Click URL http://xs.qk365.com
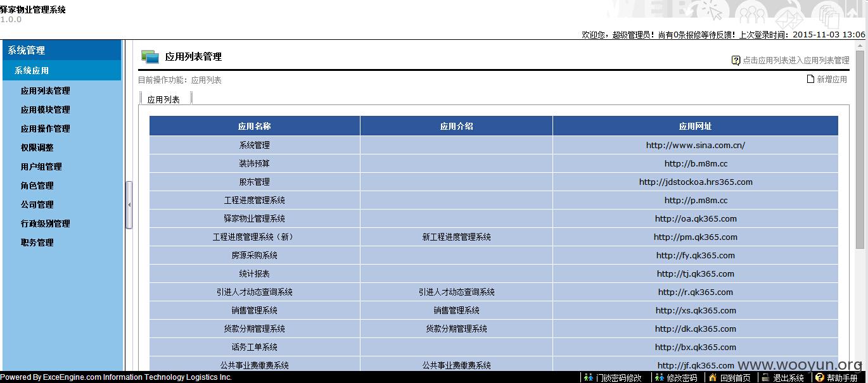 pos(696,310)
